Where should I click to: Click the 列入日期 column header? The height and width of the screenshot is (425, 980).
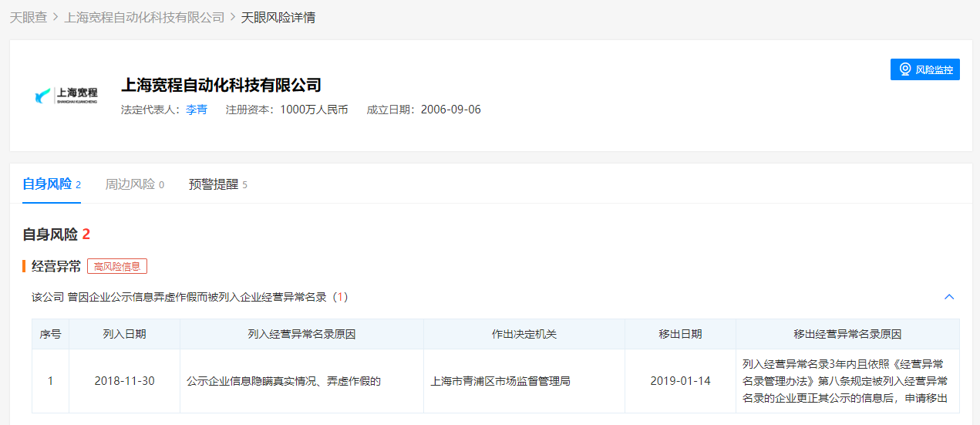(124, 334)
